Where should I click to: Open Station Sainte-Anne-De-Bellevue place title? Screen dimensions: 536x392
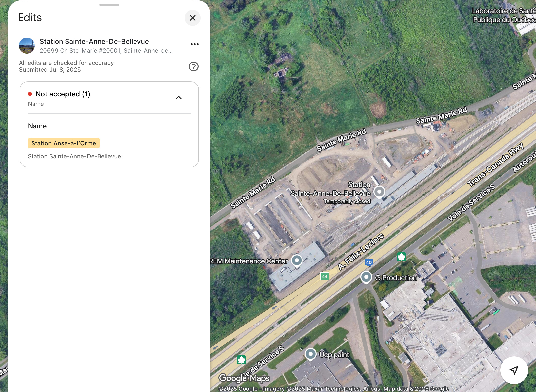point(94,41)
